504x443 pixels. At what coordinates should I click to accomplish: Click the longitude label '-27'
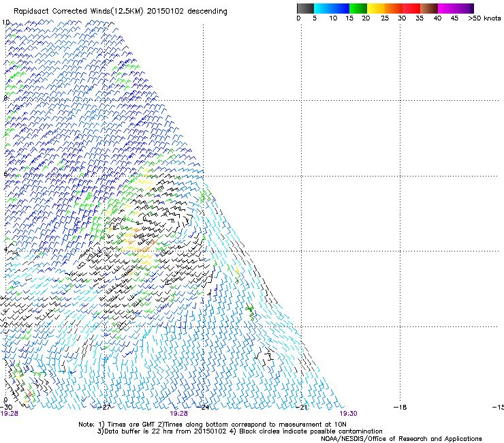(x=104, y=408)
